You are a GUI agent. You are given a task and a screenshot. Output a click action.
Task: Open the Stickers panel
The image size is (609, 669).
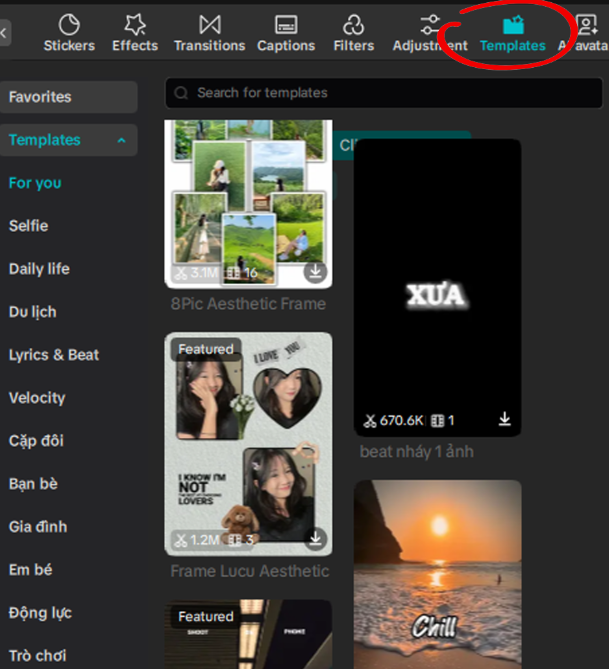(x=69, y=33)
